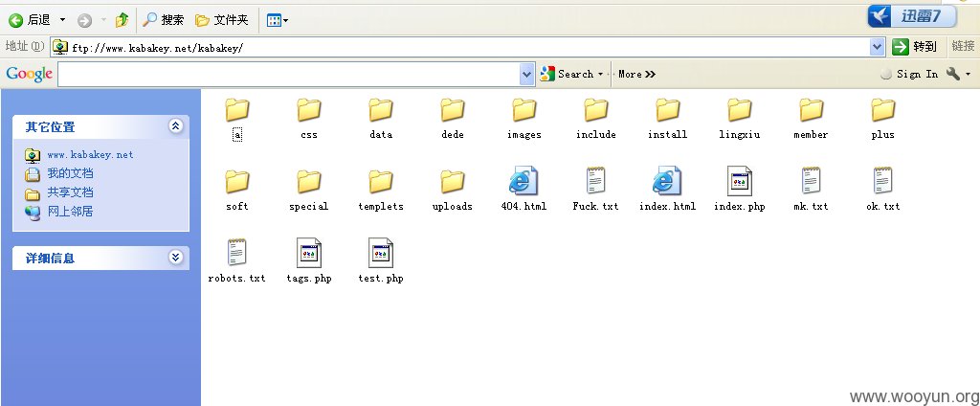The width and height of the screenshot is (980, 406).
Task: Click the Back (后退) button
Action: point(30,20)
